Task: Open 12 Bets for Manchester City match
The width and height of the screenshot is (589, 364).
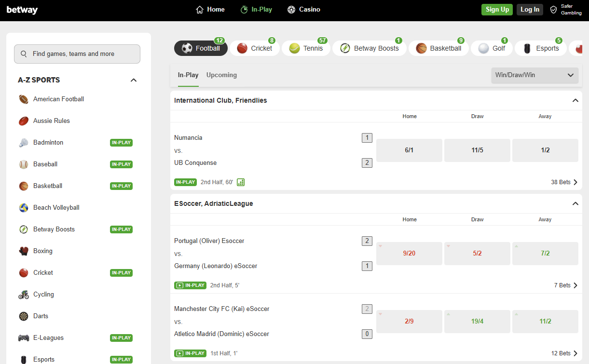Action: pos(564,353)
